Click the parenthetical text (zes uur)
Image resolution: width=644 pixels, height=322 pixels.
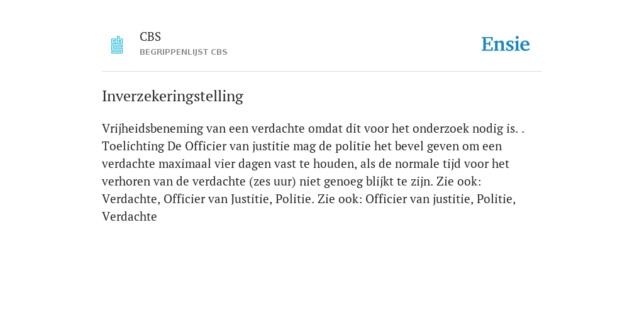point(272,182)
